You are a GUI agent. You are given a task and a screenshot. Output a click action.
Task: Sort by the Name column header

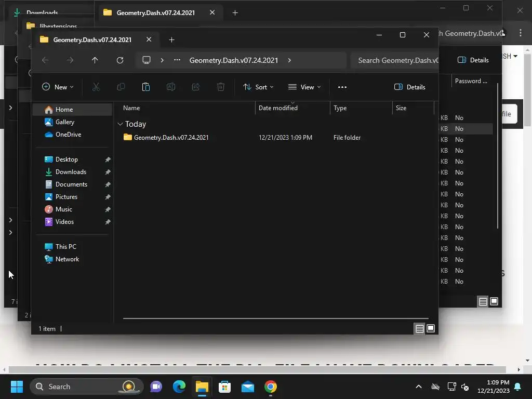[x=187, y=108]
